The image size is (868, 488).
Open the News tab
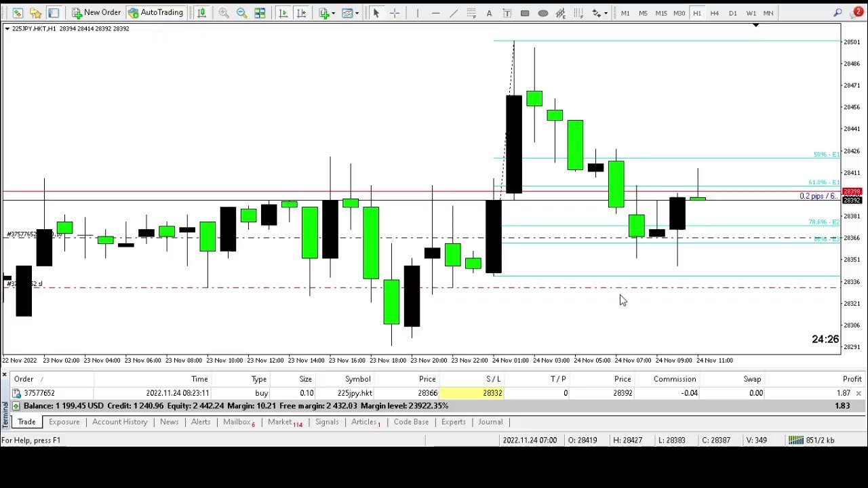pyautogui.click(x=170, y=422)
